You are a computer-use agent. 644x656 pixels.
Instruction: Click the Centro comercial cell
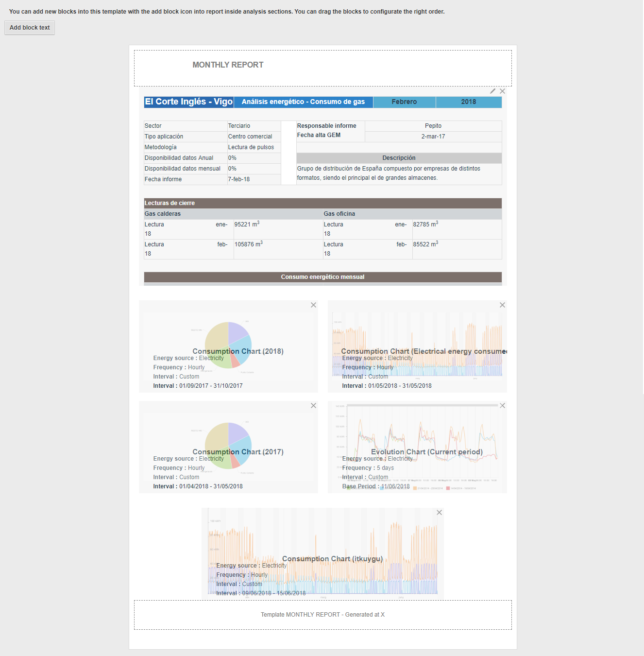[x=254, y=137]
